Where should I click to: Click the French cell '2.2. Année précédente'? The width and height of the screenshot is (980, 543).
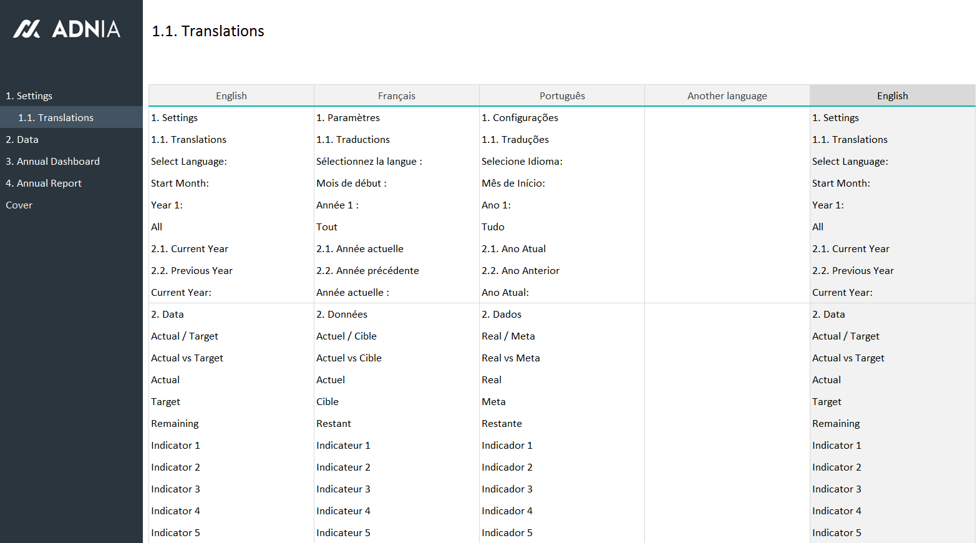[x=367, y=271]
